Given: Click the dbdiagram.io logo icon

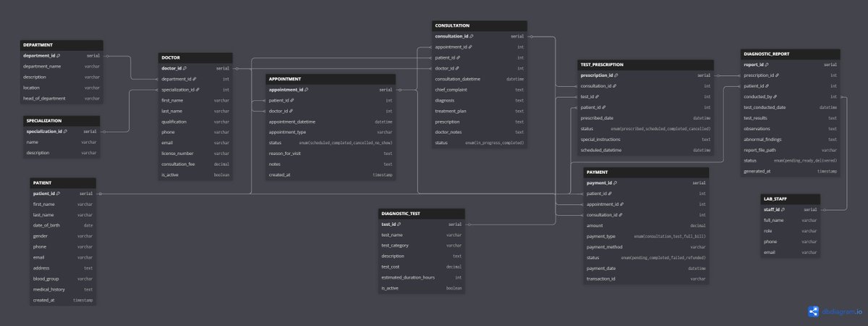Looking at the screenshot, I should (814, 312).
